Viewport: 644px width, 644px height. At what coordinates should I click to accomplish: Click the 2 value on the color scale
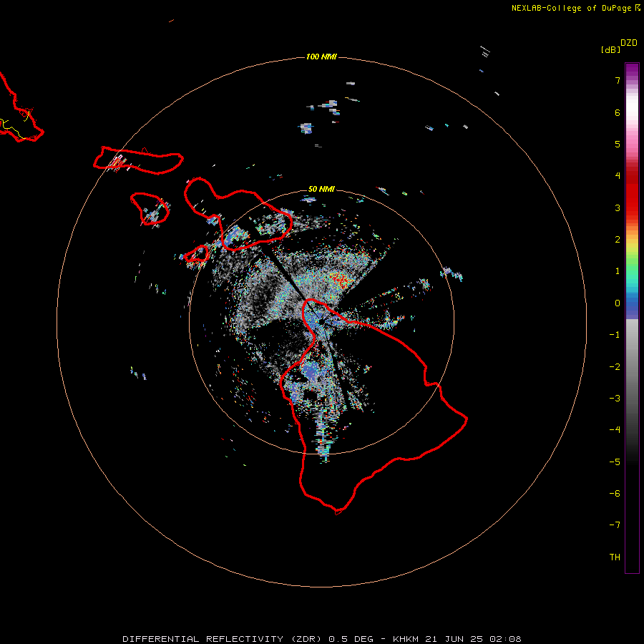pos(618,240)
